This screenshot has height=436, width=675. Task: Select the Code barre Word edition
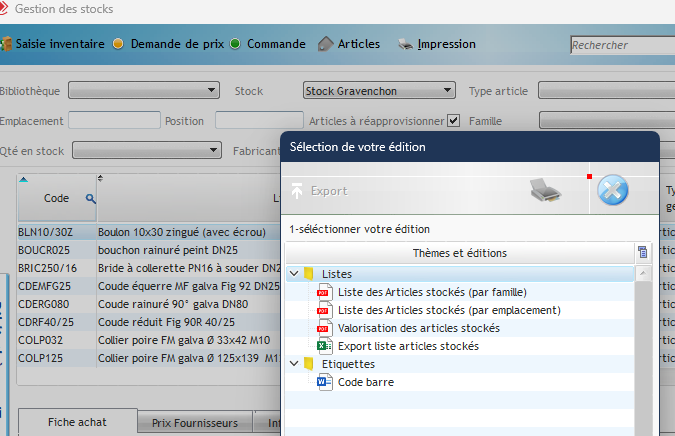366,382
